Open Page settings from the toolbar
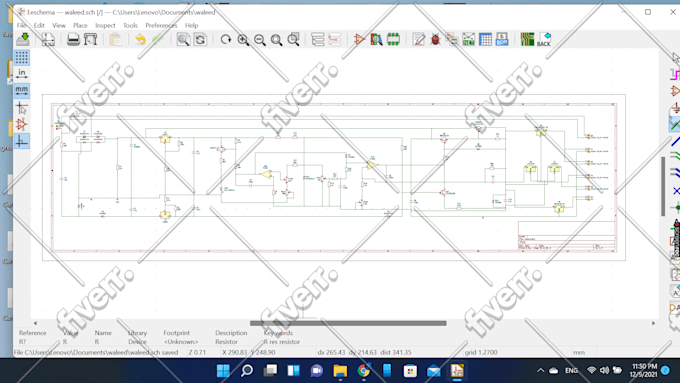The image size is (680, 383). (x=48, y=39)
